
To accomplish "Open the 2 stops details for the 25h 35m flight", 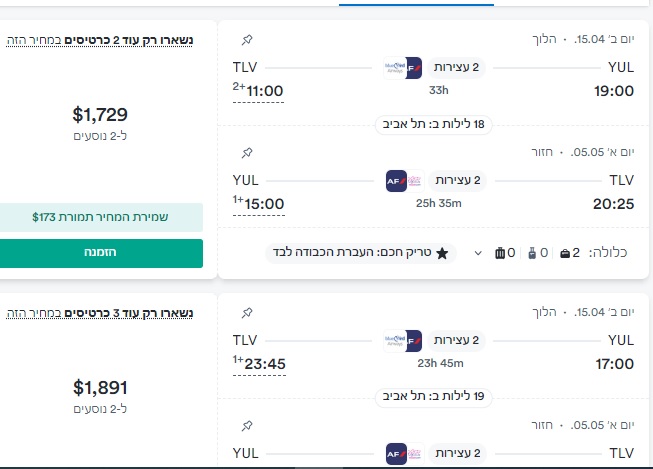I will 457,181.
